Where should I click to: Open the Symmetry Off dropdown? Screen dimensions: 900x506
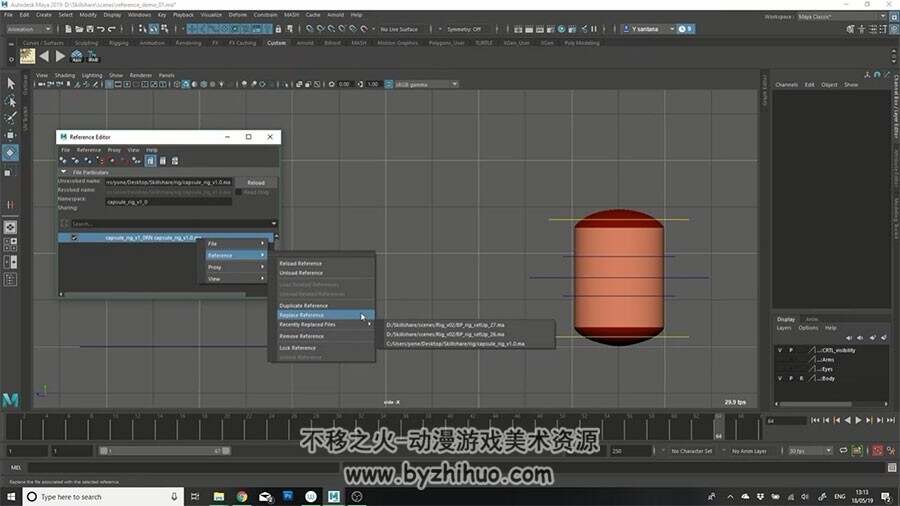pyautogui.click(x=463, y=29)
